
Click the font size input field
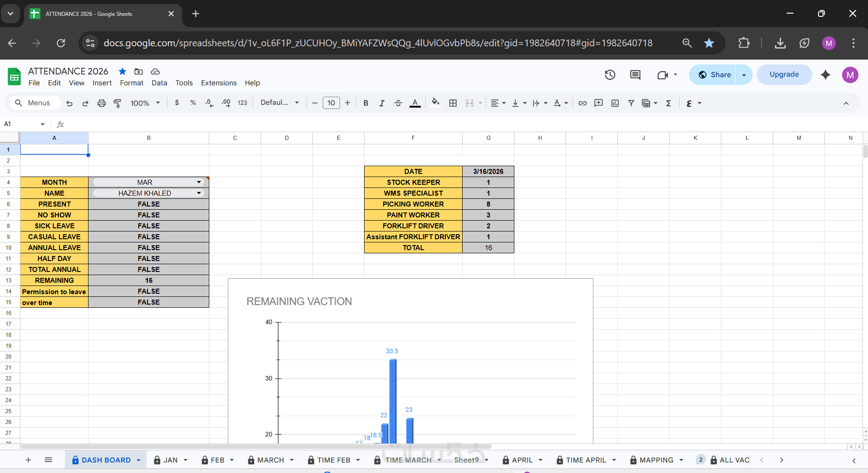(331, 103)
